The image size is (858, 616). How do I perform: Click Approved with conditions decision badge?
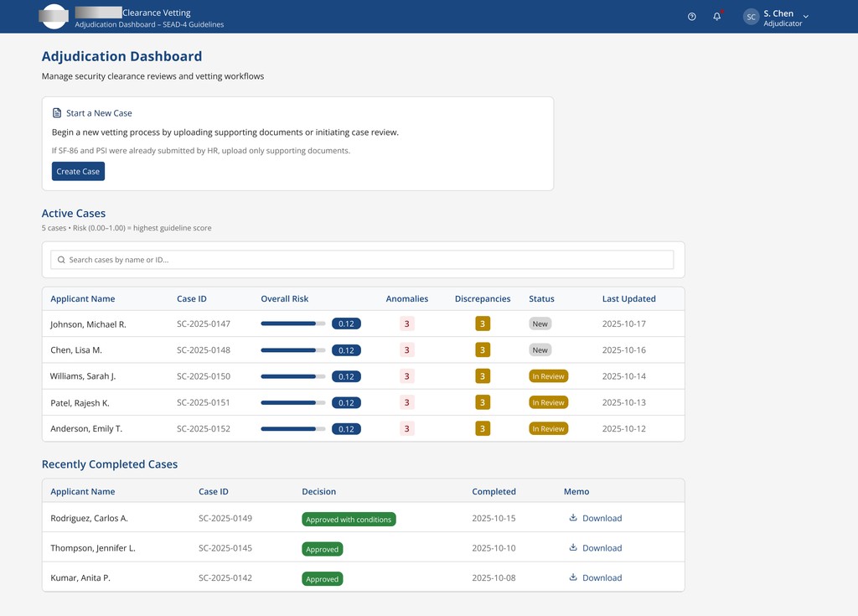[x=349, y=520]
